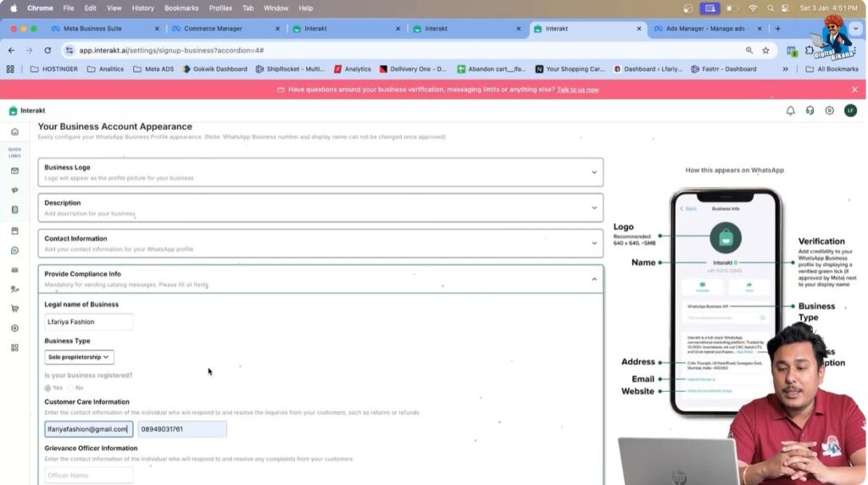
Task: Open the Abandon cart bookmark
Action: 492,70
